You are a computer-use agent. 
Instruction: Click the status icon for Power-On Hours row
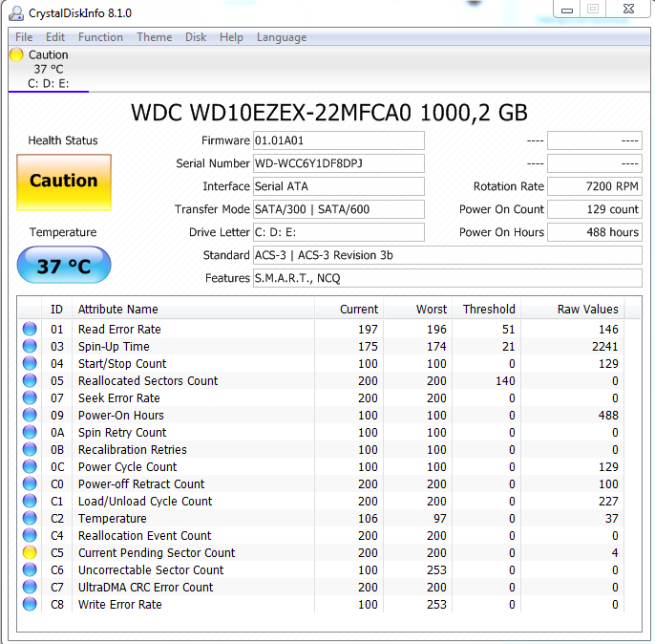coord(30,415)
